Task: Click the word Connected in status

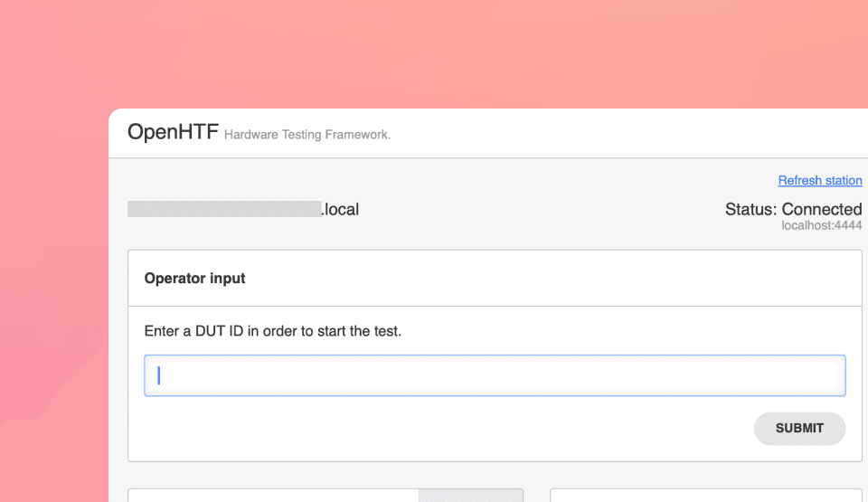Action: (x=821, y=209)
